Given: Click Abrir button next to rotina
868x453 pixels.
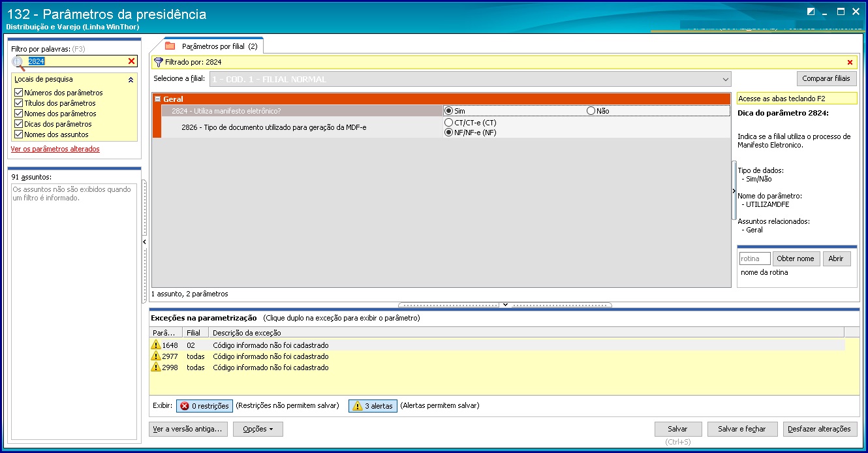Looking at the screenshot, I should [x=837, y=258].
